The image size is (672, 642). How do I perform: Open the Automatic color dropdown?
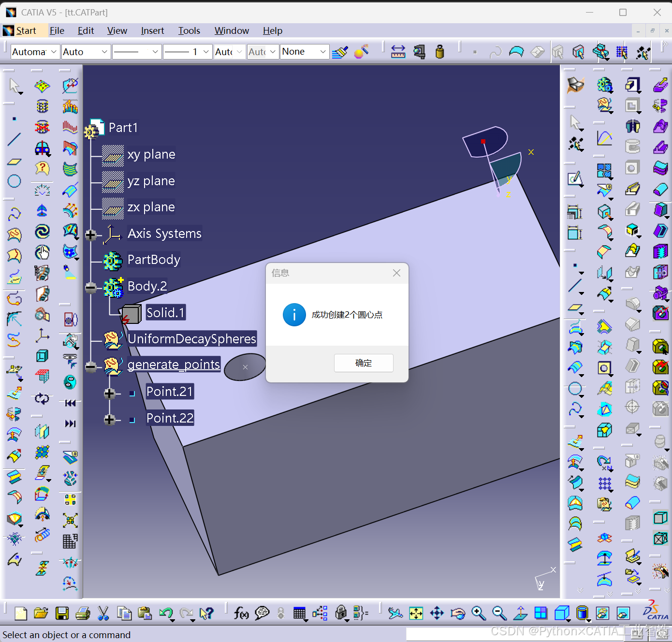[x=35, y=52]
